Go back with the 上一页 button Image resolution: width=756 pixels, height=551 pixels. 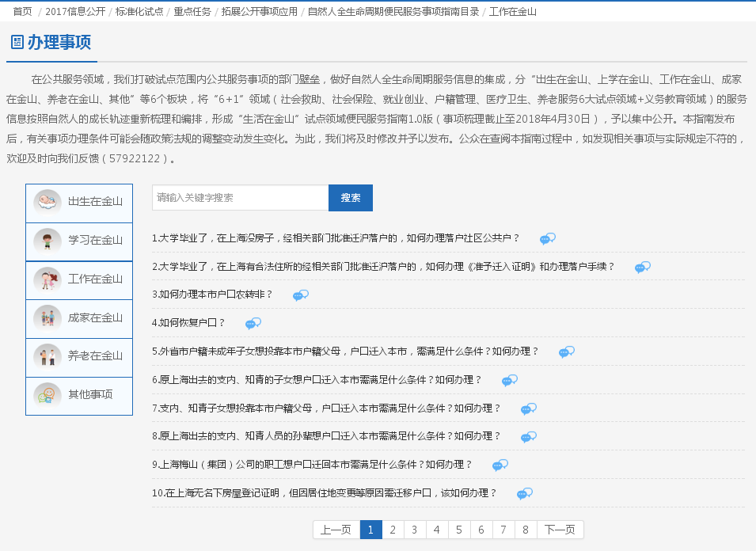(336, 530)
